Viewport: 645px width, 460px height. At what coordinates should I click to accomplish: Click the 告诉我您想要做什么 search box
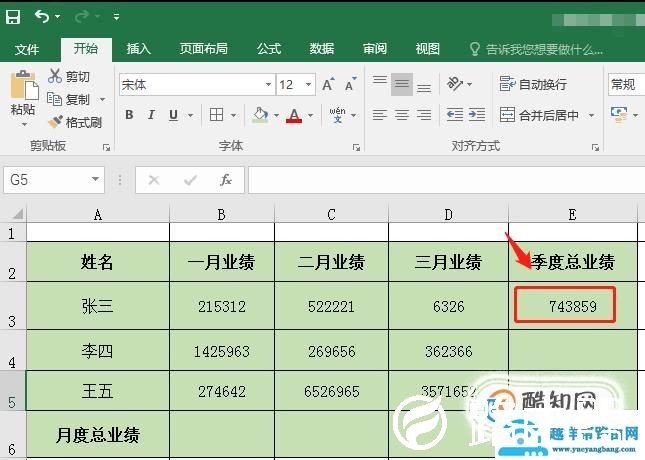click(x=536, y=49)
